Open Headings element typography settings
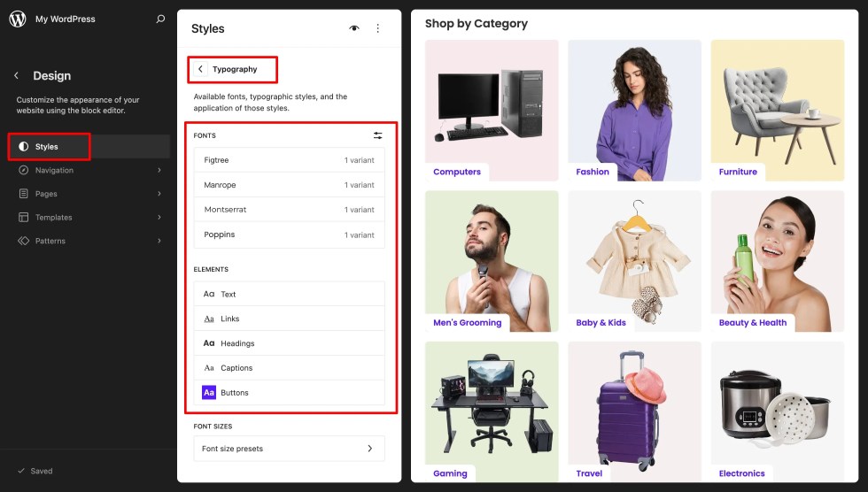The width and height of the screenshot is (868, 492). (x=289, y=343)
